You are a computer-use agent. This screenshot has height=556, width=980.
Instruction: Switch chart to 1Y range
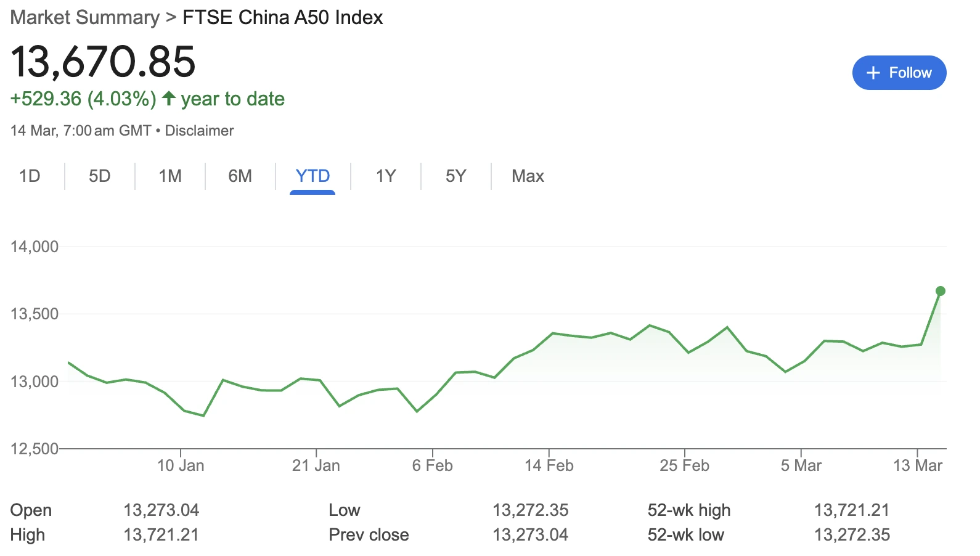pyautogui.click(x=386, y=176)
